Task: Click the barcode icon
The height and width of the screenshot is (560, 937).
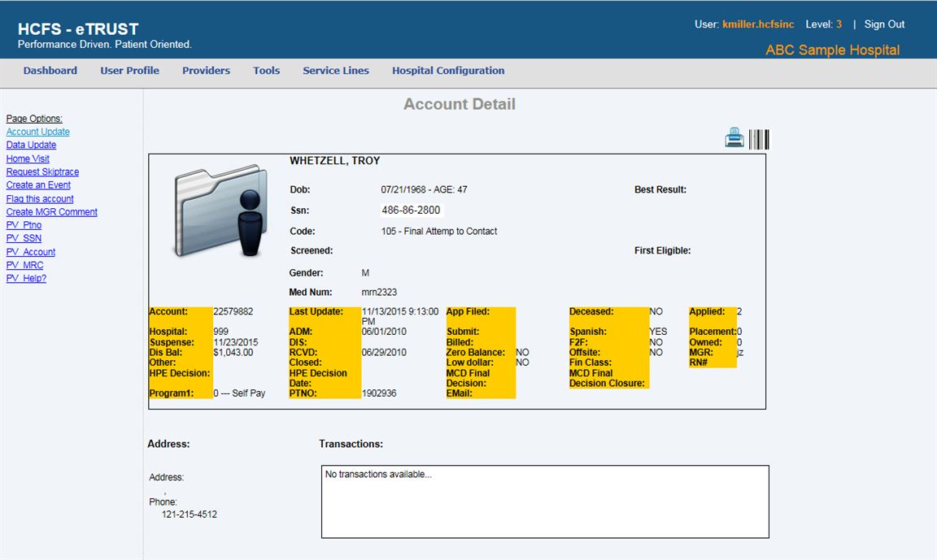Action: [x=759, y=140]
